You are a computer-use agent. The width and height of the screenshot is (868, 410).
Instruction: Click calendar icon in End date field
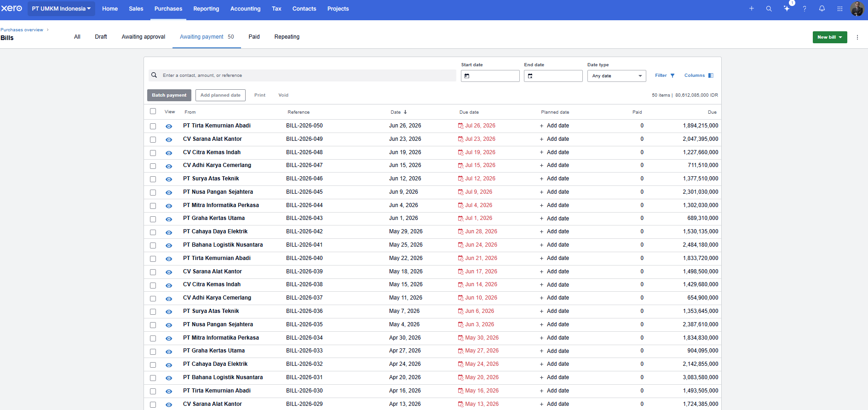coord(530,76)
